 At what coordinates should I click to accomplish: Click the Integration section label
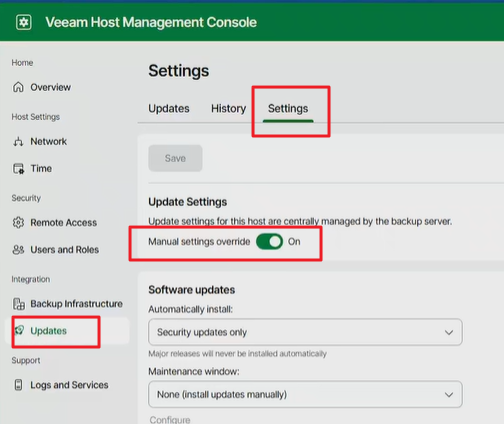point(31,279)
